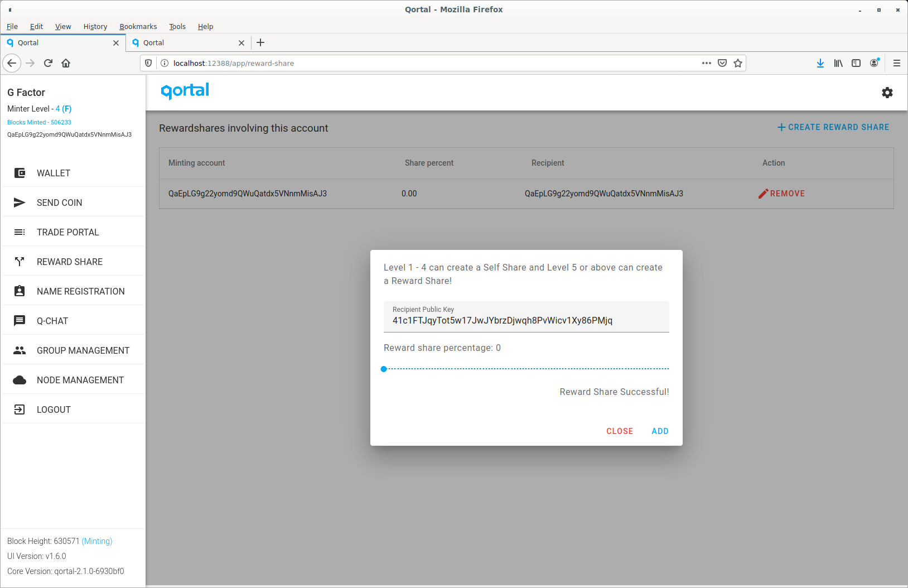Click the Minting status text
Viewport: 908px width, 588px height.
pyautogui.click(x=97, y=541)
